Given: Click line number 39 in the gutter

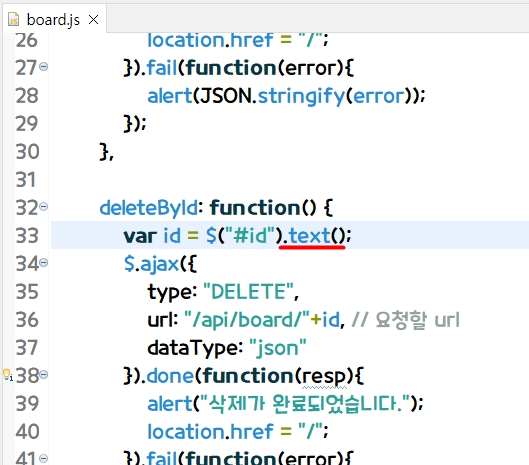Looking at the screenshot, I should (27, 404).
